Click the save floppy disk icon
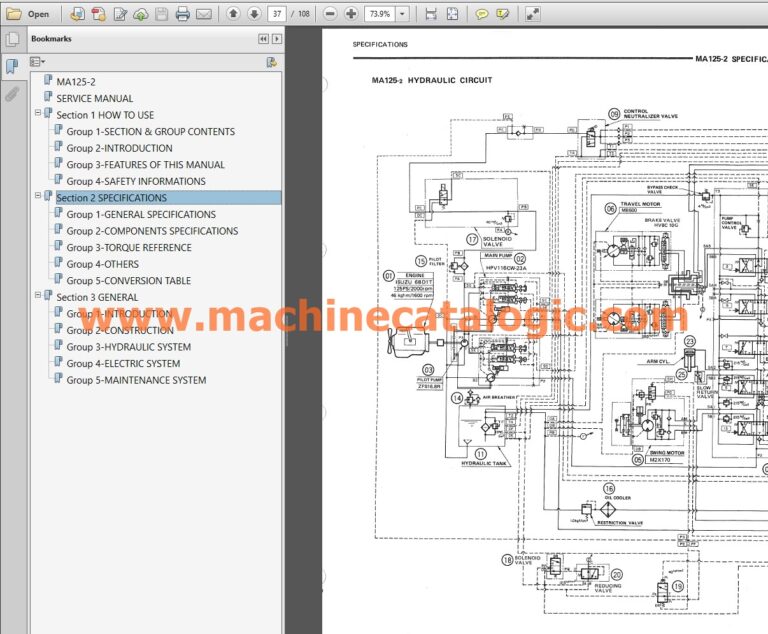Screen dimensions: 768x634 tap(162, 14)
